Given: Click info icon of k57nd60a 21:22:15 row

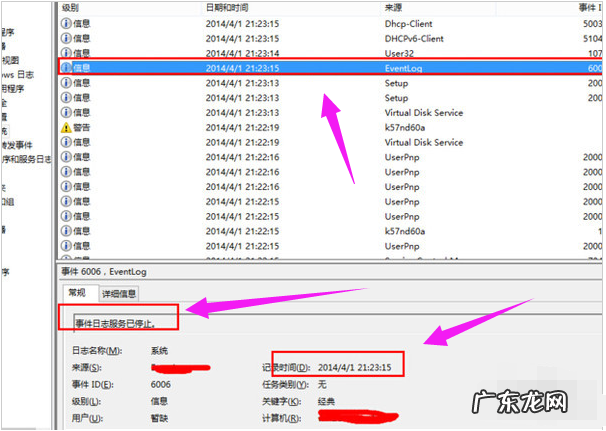Looking at the screenshot, I should point(66,231).
